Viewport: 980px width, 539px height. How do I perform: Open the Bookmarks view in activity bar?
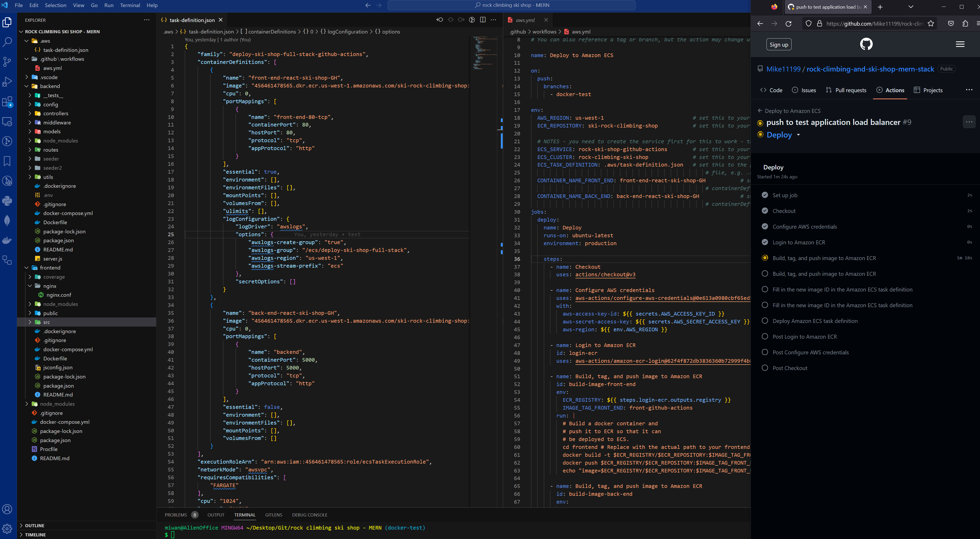[x=7, y=161]
